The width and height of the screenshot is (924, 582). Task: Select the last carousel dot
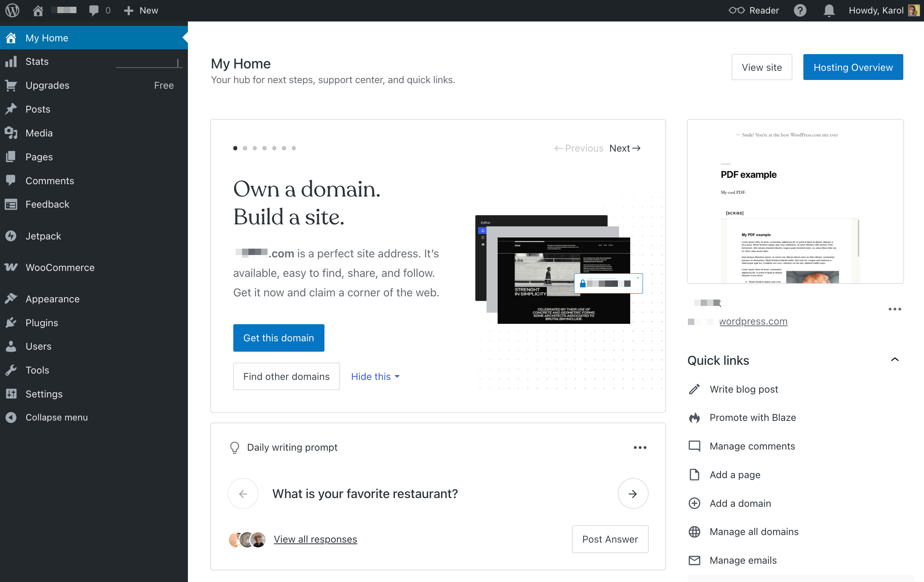(294, 148)
